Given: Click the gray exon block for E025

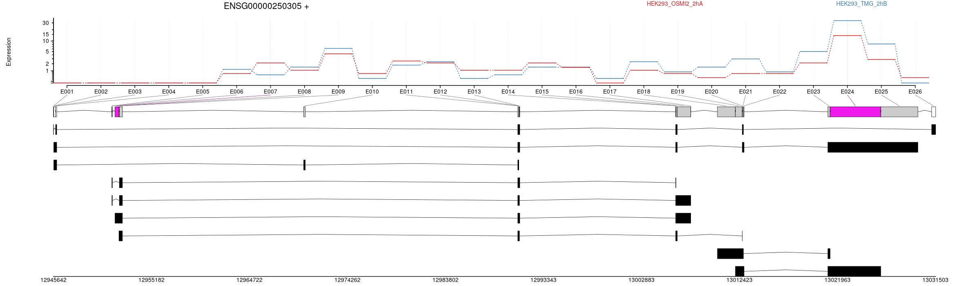Looking at the screenshot, I should pyautogui.click(x=899, y=112).
